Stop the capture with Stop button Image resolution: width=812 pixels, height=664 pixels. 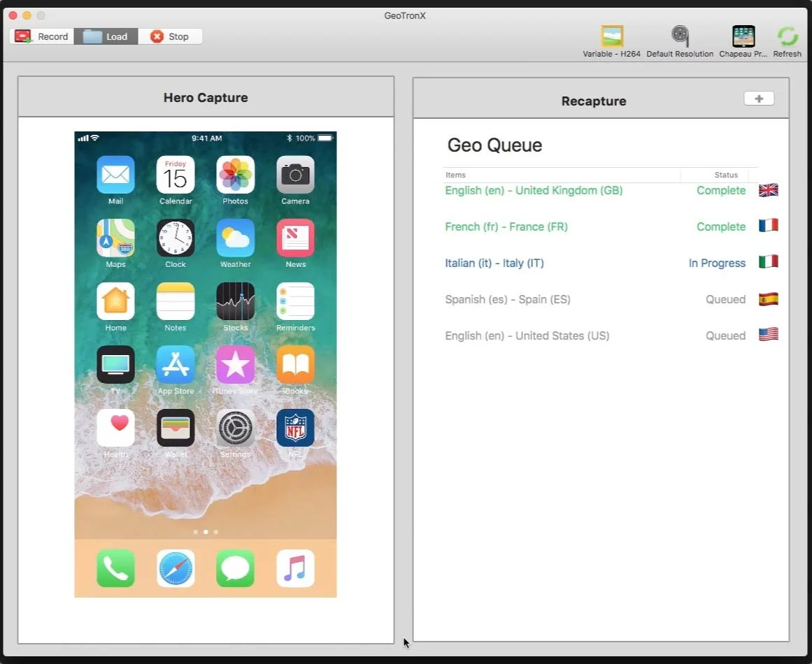[x=170, y=36]
